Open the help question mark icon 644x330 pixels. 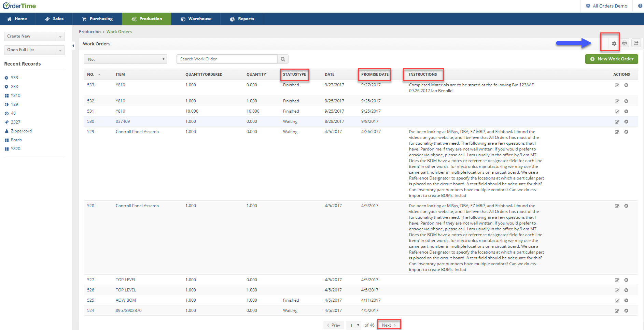[640, 6]
